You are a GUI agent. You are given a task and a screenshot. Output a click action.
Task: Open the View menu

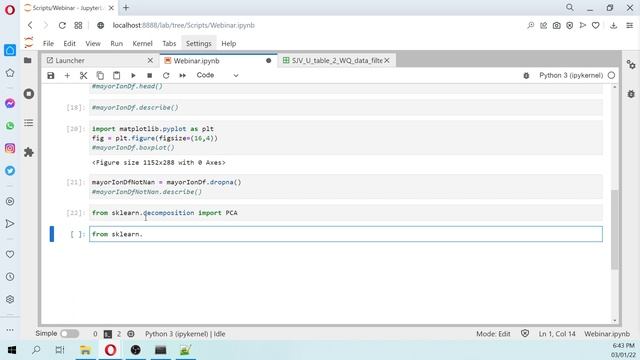point(93,43)
